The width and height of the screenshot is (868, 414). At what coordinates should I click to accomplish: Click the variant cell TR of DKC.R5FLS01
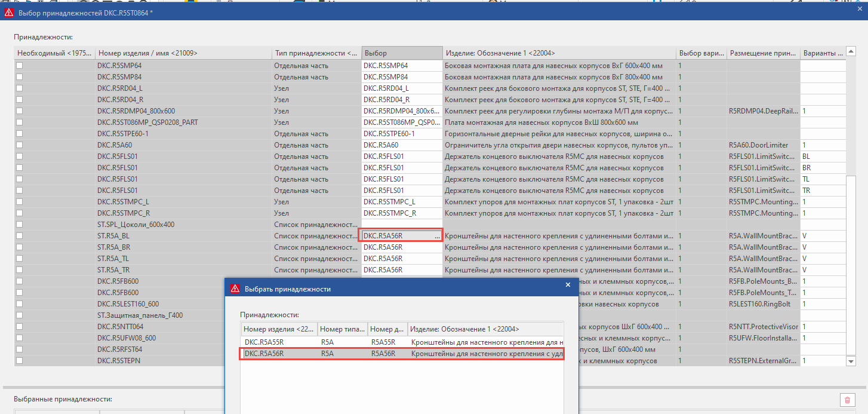(x=823, y=191)
